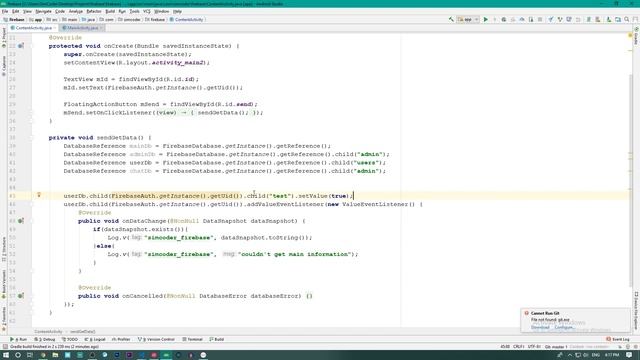Open the Version Control tool window
This screenshot has height=360, width=640.
156,339
